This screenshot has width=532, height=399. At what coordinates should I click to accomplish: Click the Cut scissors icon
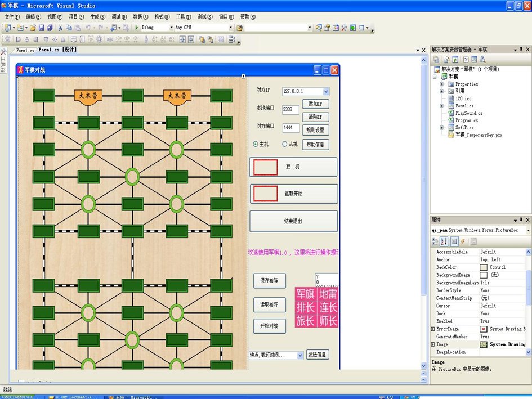pos(60,27)
